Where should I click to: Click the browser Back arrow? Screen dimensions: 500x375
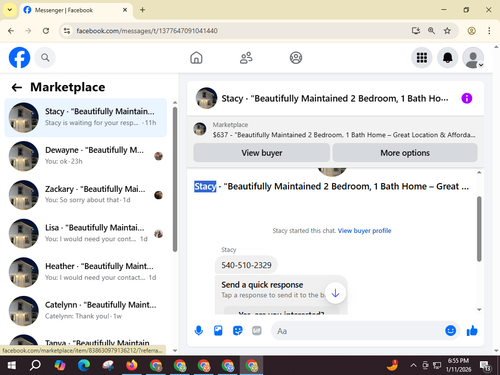tap(11, 31)
